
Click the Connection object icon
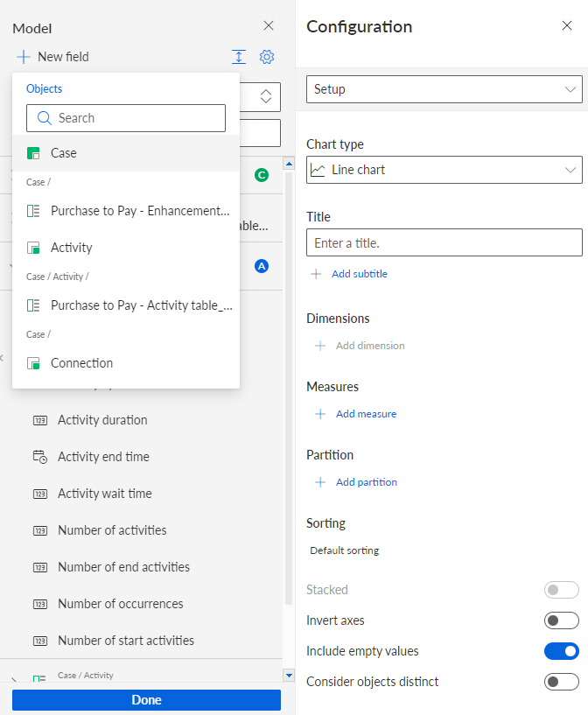(33, 363)
